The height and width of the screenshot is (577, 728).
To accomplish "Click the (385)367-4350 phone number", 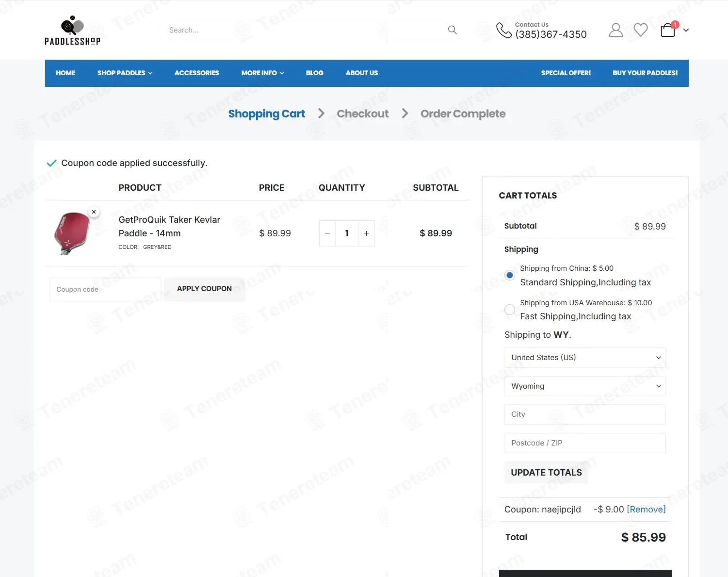I will pos(551,35).
